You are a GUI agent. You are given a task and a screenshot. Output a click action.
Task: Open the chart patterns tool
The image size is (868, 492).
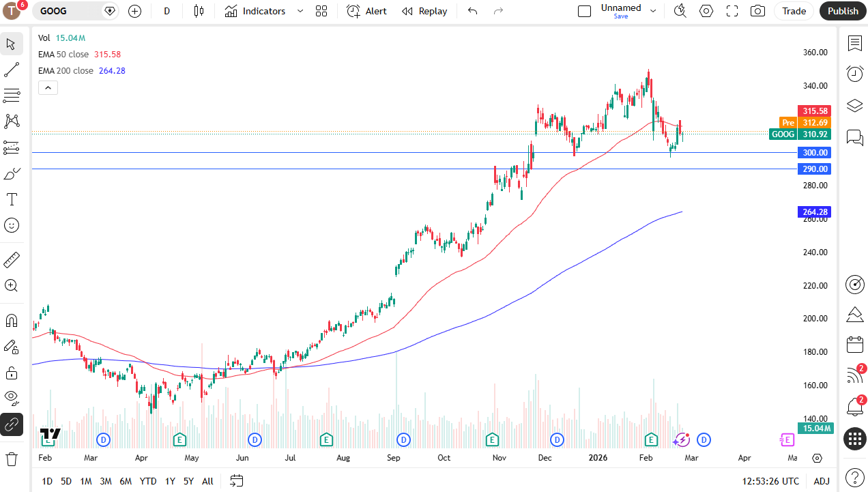[12, 121]
